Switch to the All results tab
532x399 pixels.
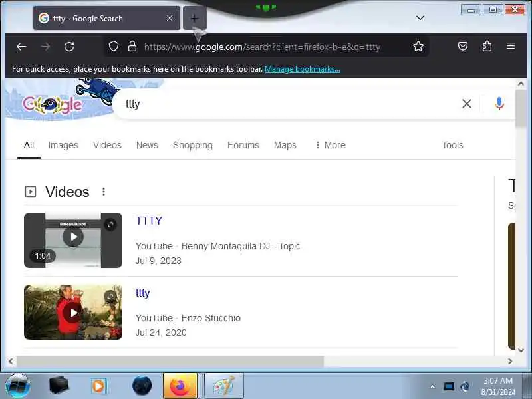pyautogui.click(x=29, y=145)
